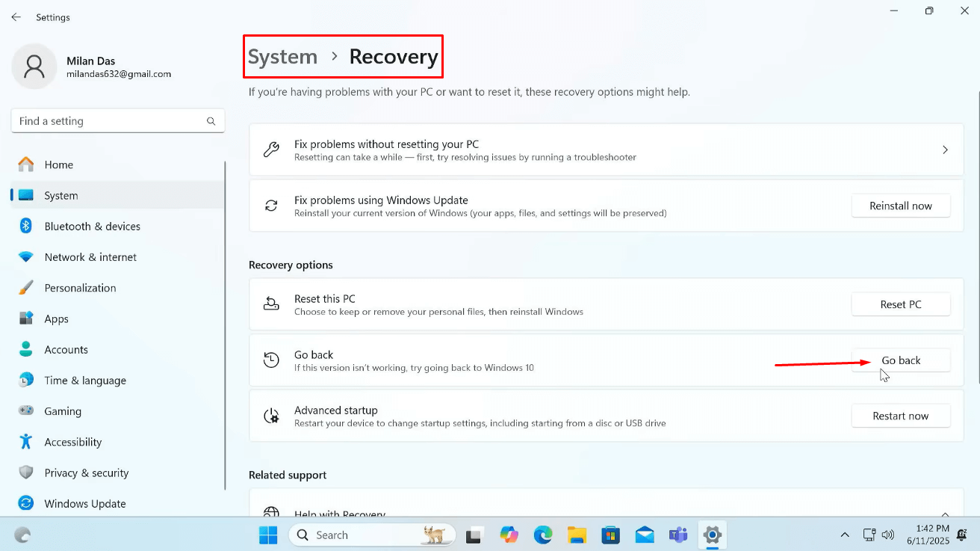Viewport: 980px width, 551px height.
Task: Open File Explorer from taskbar
Action: click(577, 535)
